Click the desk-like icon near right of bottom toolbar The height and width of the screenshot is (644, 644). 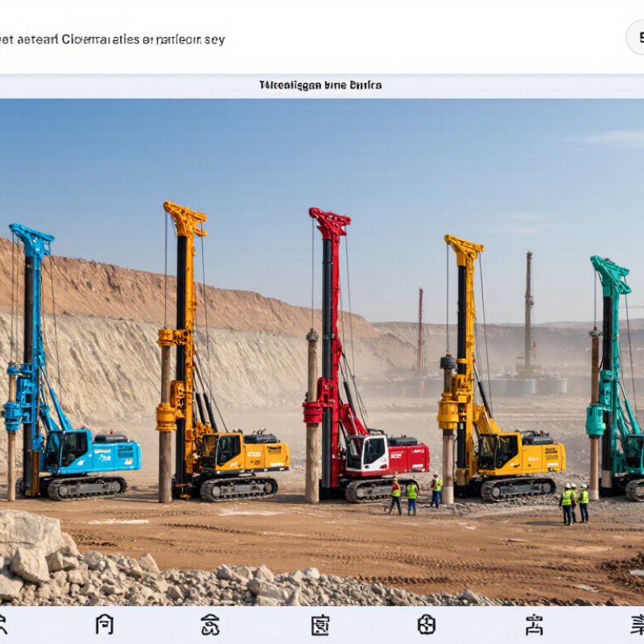pos(534,625)
